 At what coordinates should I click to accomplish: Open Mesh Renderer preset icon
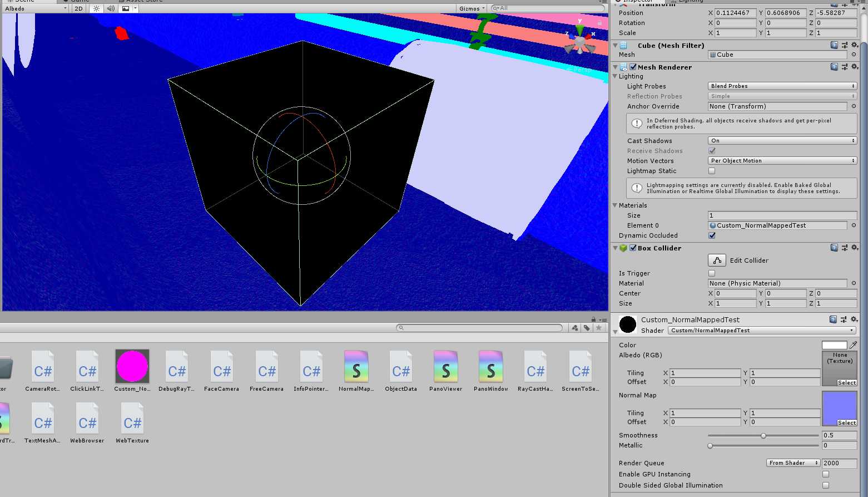844,67
